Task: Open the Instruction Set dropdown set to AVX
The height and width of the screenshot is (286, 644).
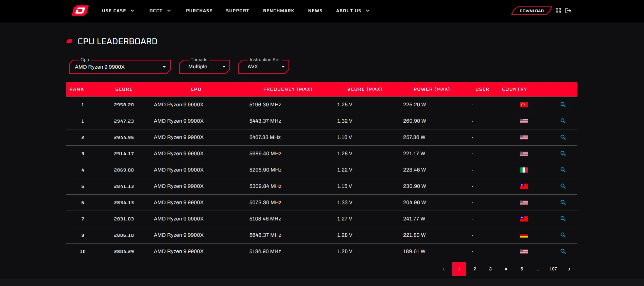Action: pyautogui.click(x=264, y=67)
